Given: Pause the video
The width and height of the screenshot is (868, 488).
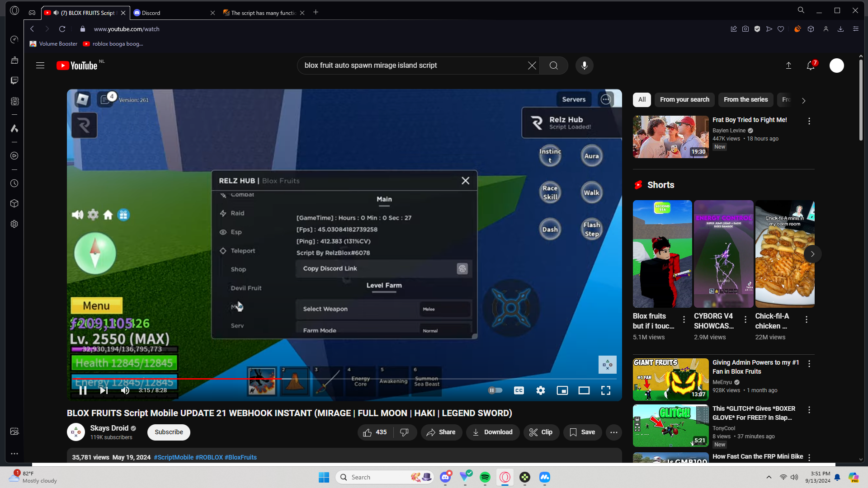Looking at the screenshot, I should point(83,390).
